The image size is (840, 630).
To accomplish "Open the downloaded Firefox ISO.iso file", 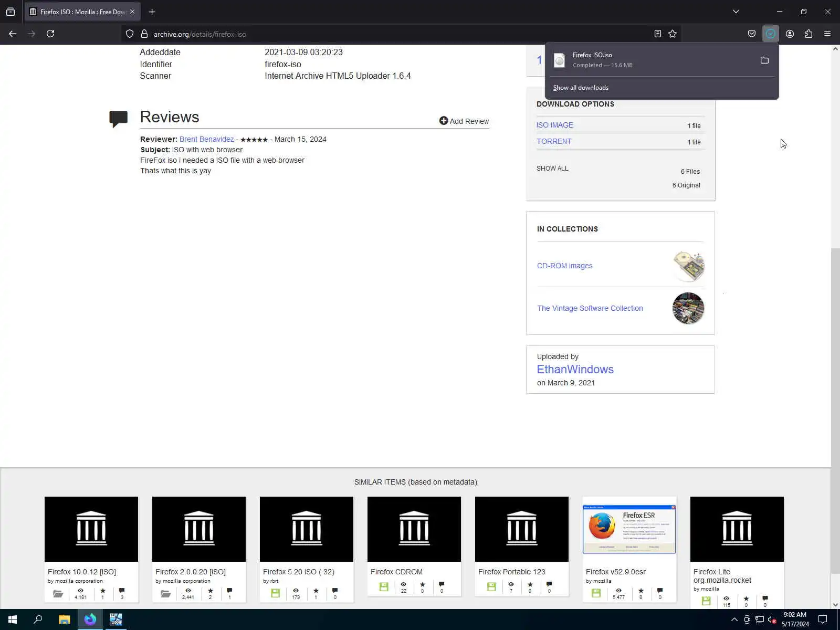I will click(651, 60).
